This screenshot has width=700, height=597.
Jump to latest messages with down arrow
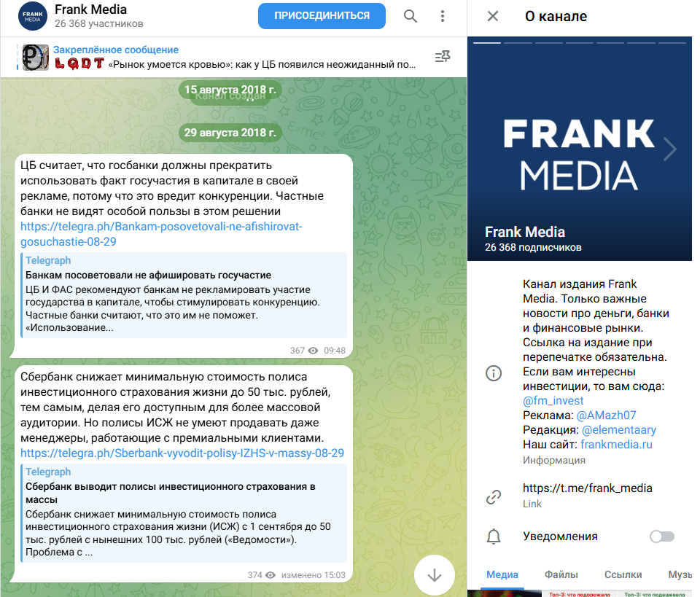pyautogui.click(x=435, y=575)
